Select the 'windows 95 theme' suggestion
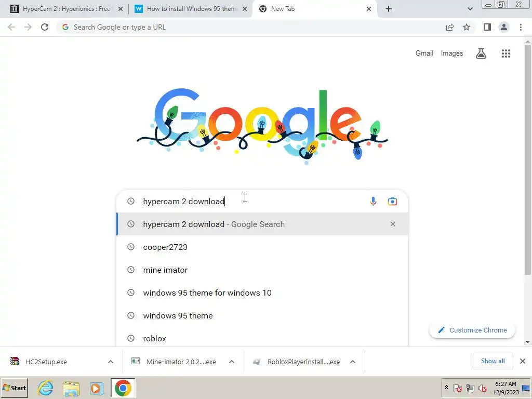The image size is (532, 399). 262,315
